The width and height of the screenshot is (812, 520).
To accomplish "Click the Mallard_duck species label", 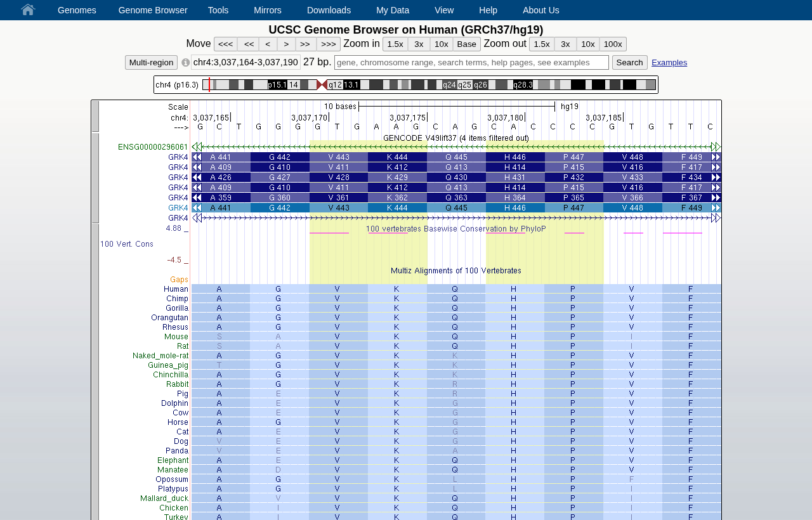I will coord(164,498).
